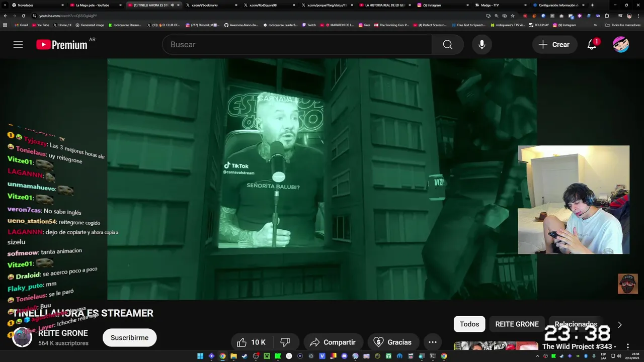Screen dimensions: 644x362
Task: Open the Todos los marcadores folder
Action: point(623,25)
